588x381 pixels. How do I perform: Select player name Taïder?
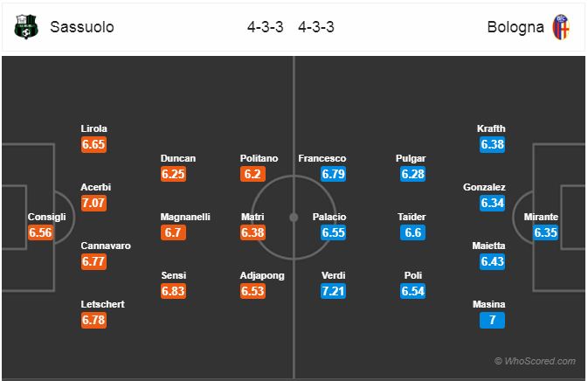click(x=412, y=217)
